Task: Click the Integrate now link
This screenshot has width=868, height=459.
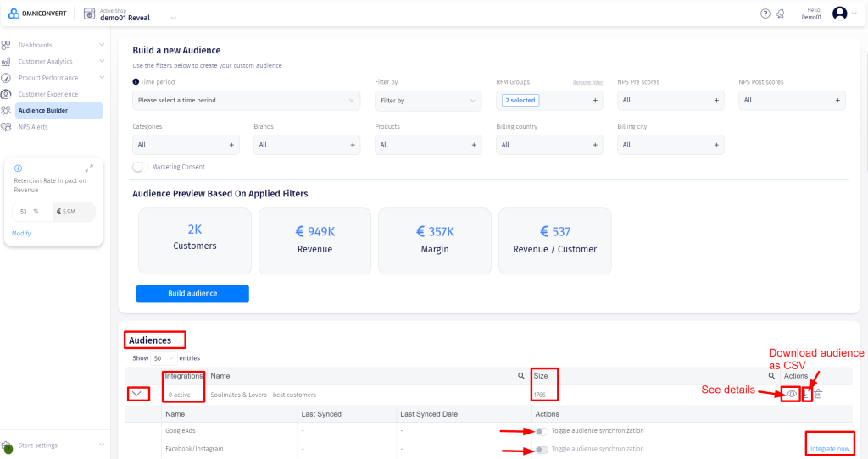Action: coord(827,448)
